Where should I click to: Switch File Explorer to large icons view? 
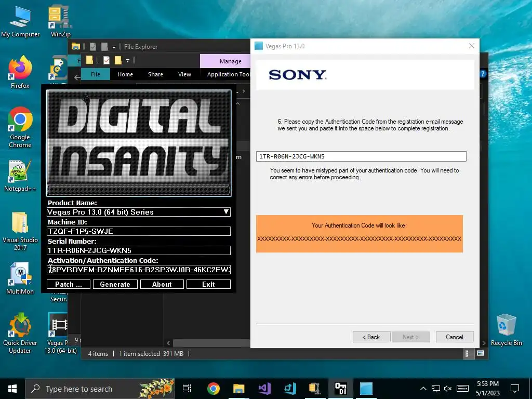click(x=481, y=353)
